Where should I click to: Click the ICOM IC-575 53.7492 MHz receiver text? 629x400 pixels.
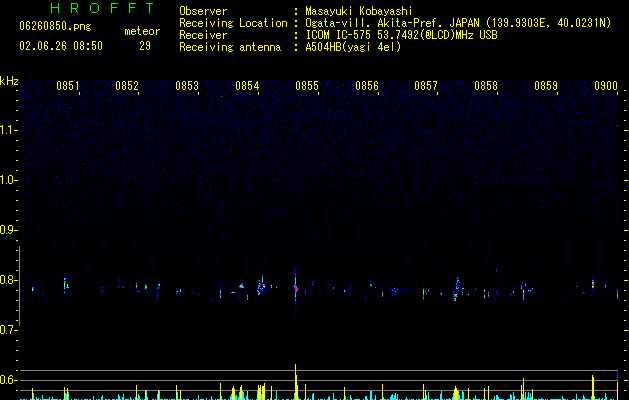[401, 35]
